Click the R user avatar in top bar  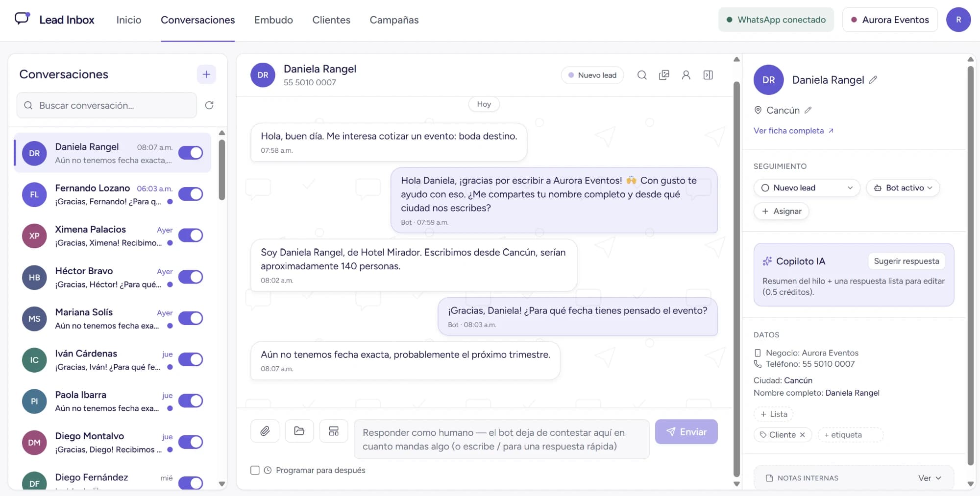pos(958,20)
